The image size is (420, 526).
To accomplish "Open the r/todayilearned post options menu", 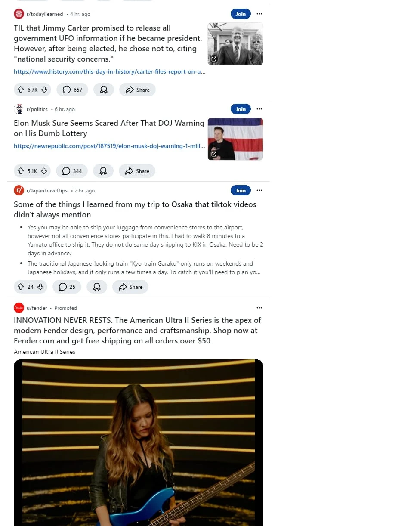I will click(x=259, y=14).
